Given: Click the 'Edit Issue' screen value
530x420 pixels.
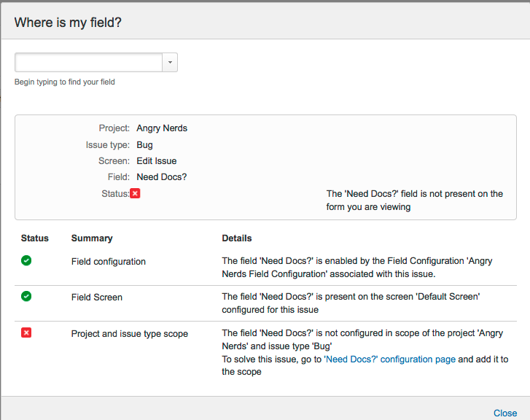Looking at the screenshot, I should pyautogui.click(x=156, y=161).
